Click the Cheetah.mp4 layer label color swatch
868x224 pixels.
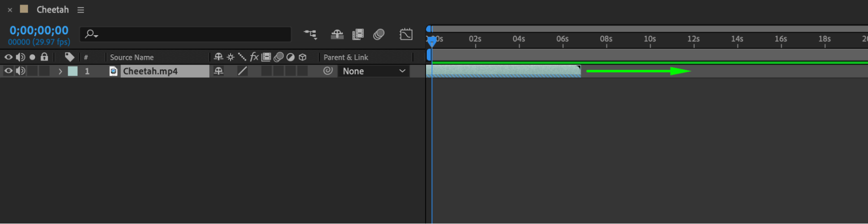click(x=73, y=71)
